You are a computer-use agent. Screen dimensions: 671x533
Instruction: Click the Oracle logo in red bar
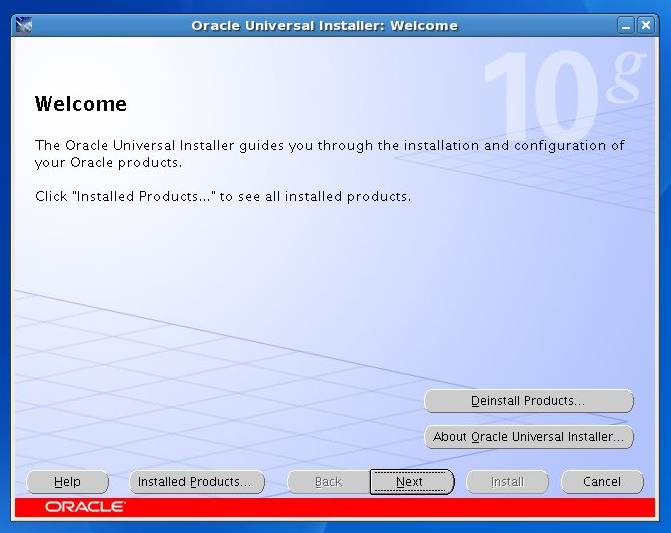[85, 507]
